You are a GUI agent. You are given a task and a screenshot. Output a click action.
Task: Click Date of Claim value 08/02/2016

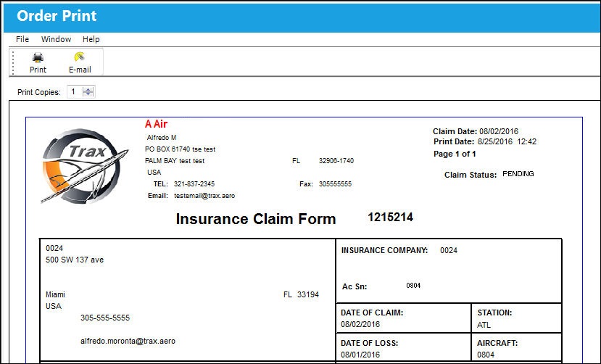pos(360,325)
